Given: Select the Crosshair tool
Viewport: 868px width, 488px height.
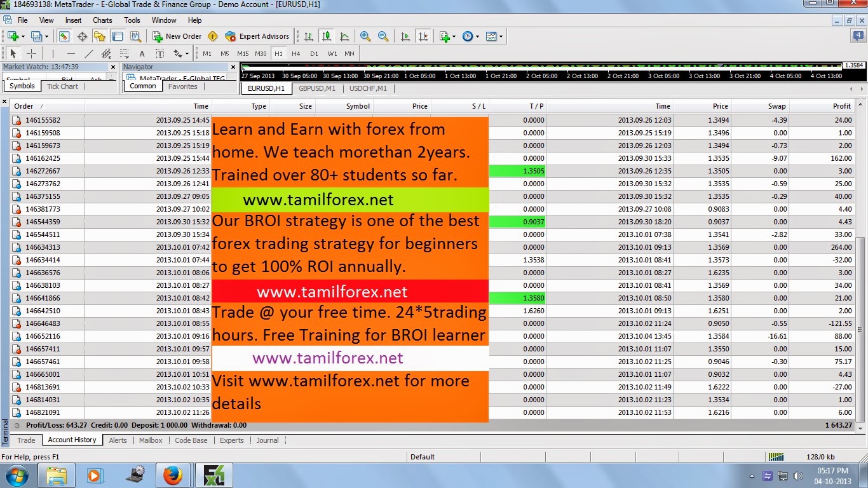Looking at the screenshot, I should coord(31,54).
